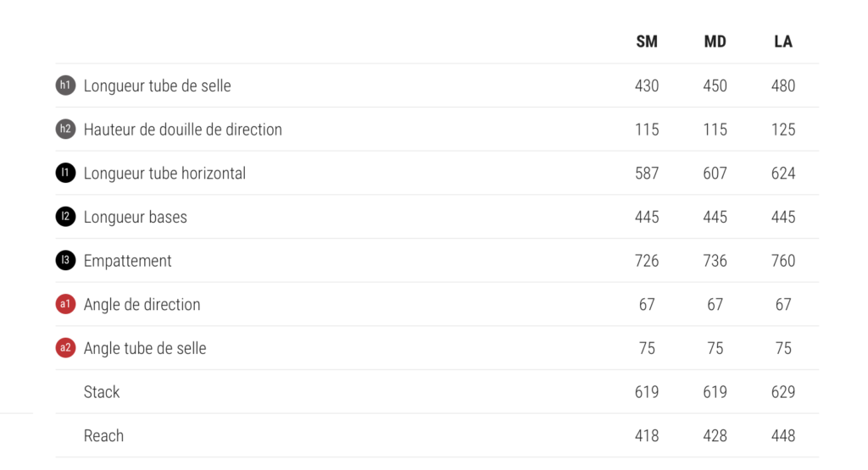This screenshot has width=868, height=470.
Task: Select the LA size column header
Action: click(x=783, y=41)
